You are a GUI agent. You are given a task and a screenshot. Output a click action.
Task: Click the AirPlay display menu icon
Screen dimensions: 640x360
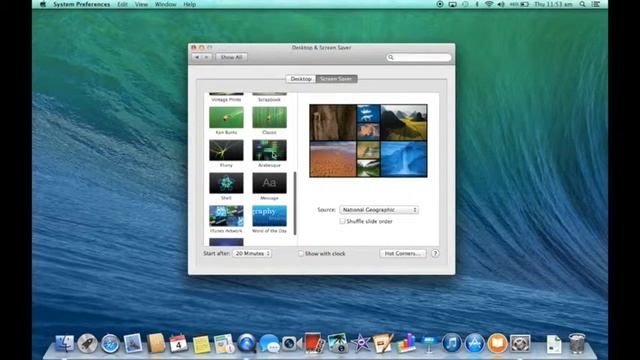tap(452, 4)
